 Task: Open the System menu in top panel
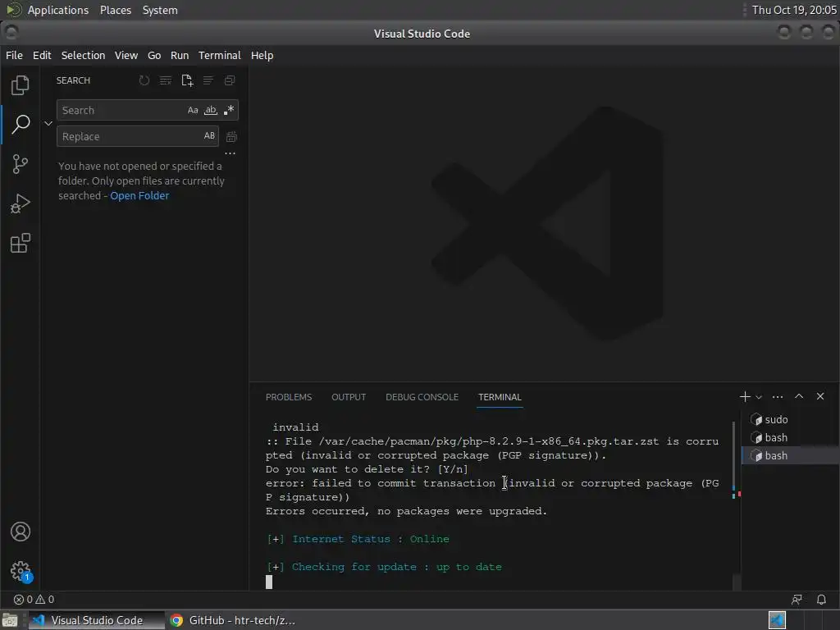point(160,10)
